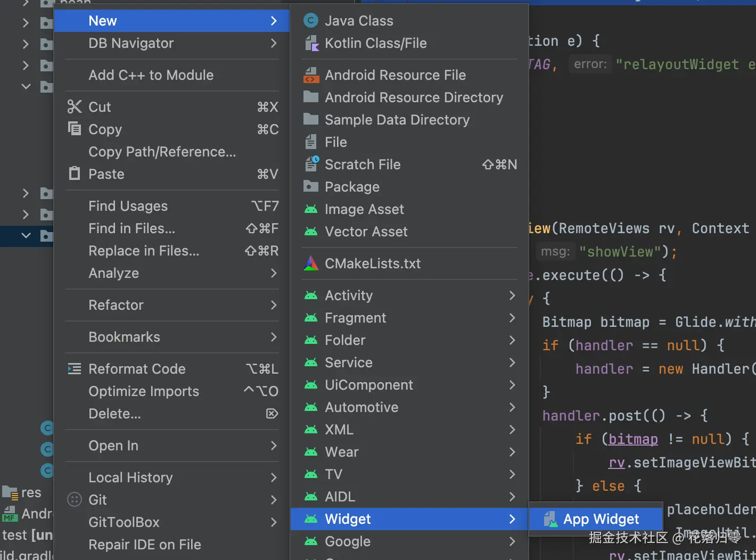Image resolution: width=756 pixels, height=560 pixels.
Task: Click the Paste clipboard icon
Action: pos(75,174)
